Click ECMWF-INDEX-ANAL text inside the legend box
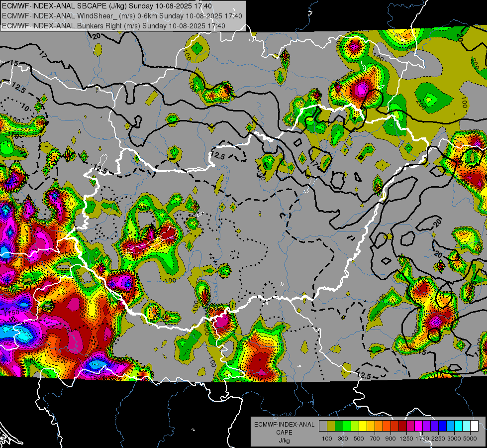Screen dimensions: 487x448 click(284, 425)
